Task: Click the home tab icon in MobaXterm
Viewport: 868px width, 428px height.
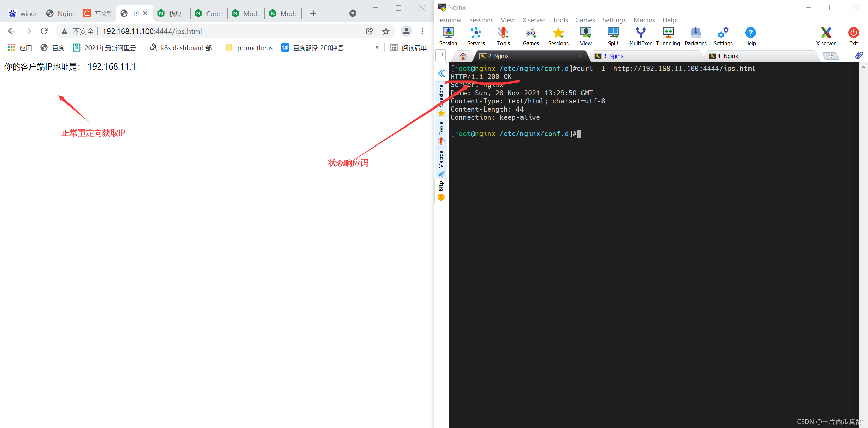Action: pos(463,56)
